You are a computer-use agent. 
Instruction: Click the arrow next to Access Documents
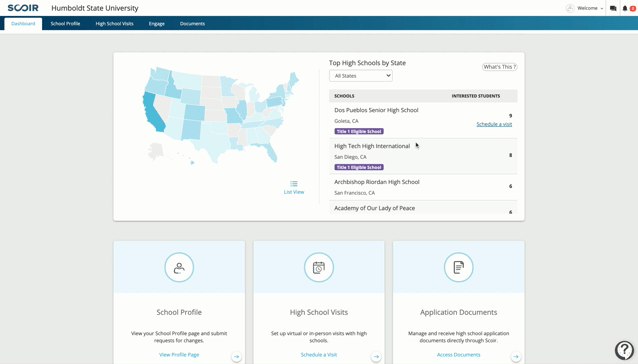tap(516, 357)
